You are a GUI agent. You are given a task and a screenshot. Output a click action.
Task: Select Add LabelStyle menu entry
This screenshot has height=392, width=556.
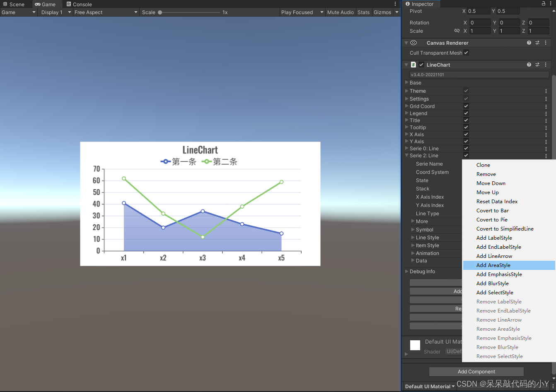509,238
